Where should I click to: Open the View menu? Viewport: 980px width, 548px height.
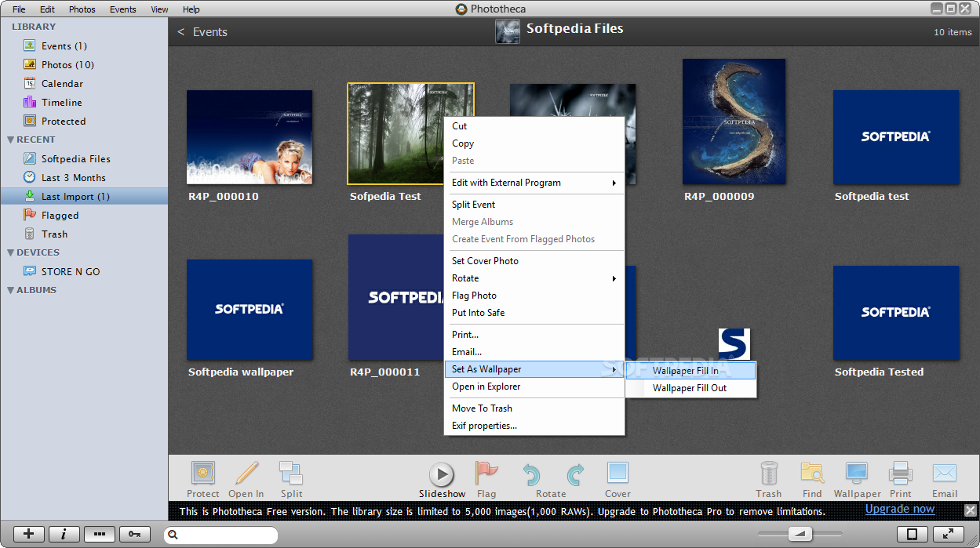159,9
